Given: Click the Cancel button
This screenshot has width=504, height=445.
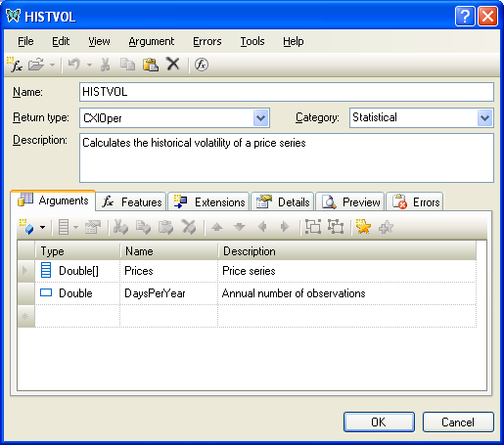Looking at the screenshot, I should [458, 423].
